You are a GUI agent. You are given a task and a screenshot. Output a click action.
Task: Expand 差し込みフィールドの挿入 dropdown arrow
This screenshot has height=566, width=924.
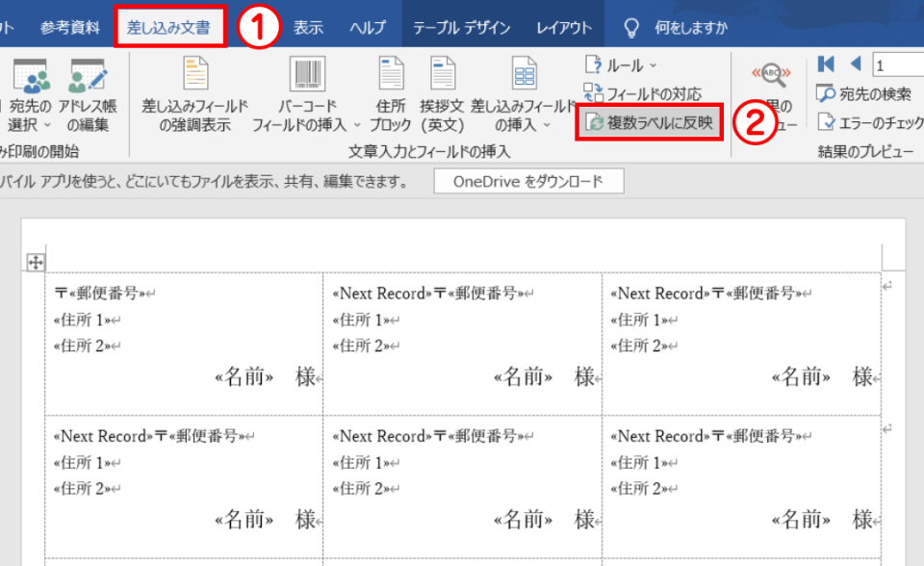pyautogui.click(x=547, y=125)
